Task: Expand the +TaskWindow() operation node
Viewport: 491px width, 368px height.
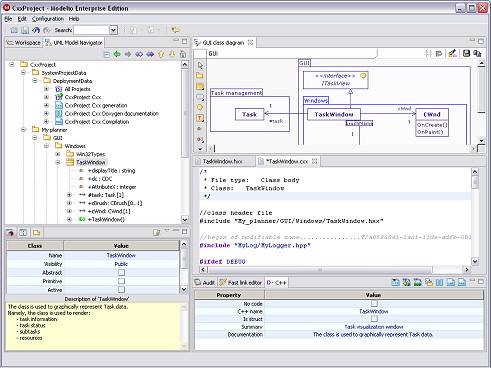Action: pyautogui.click(x=69, y=219)
